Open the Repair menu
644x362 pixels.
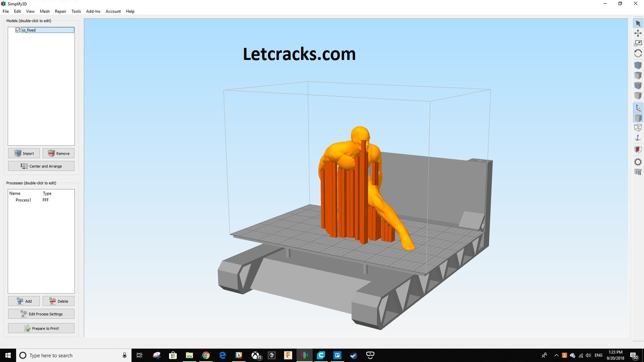[60, 11]
